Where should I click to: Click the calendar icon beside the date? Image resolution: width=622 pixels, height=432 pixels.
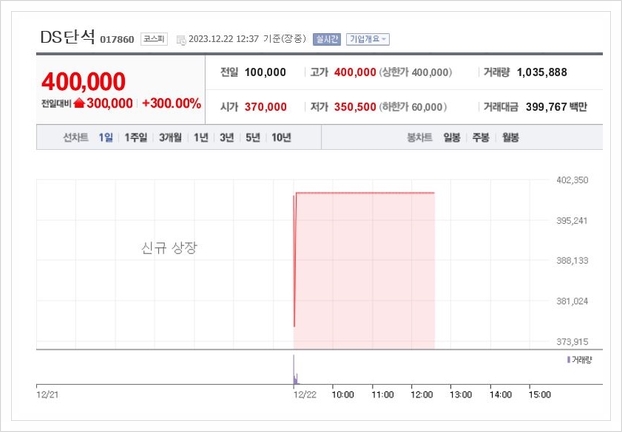(181, 39)
